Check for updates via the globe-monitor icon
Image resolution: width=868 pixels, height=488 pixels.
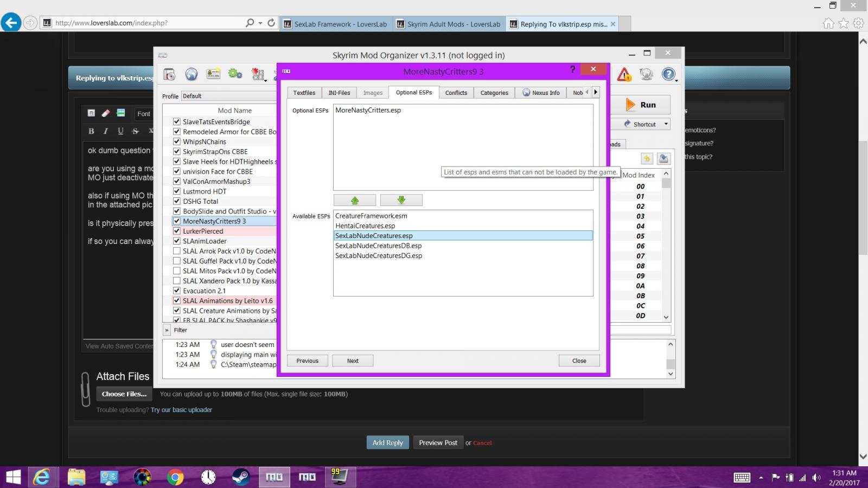click(x=646, y=74)
